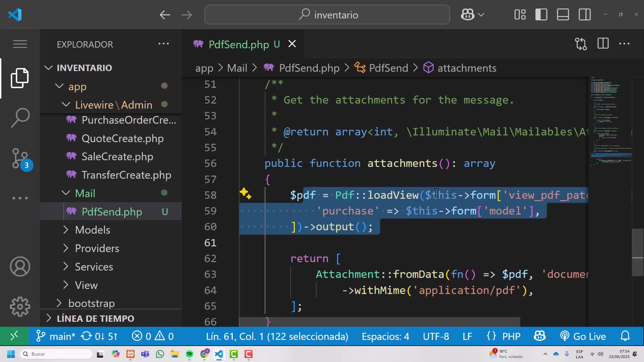Open Source Control with 3 changes
This screenshot has height=362, width=644.
pos(21,159)
